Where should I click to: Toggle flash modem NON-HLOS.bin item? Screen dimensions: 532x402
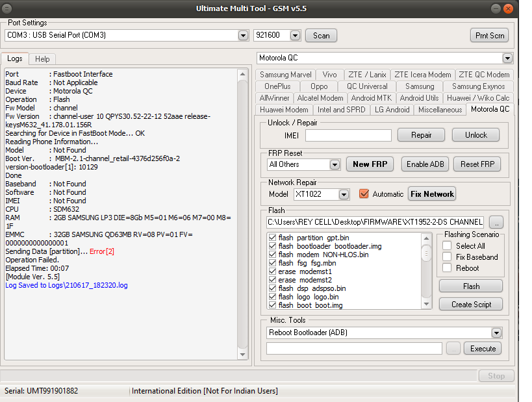tap(272, 255)
